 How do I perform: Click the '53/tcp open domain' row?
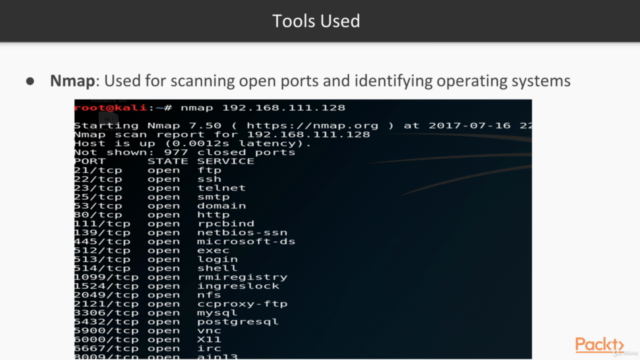[160, 207]
